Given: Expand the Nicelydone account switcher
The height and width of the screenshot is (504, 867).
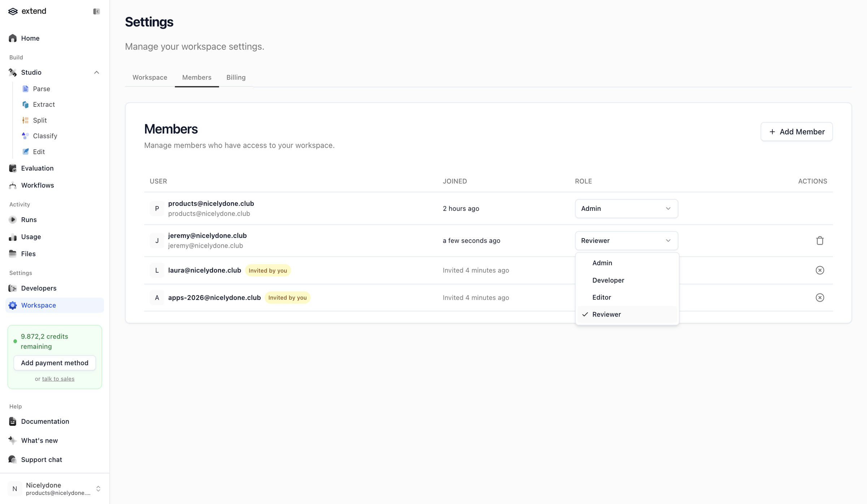Looking at the screenshot, I should click(x=55, y=489).
